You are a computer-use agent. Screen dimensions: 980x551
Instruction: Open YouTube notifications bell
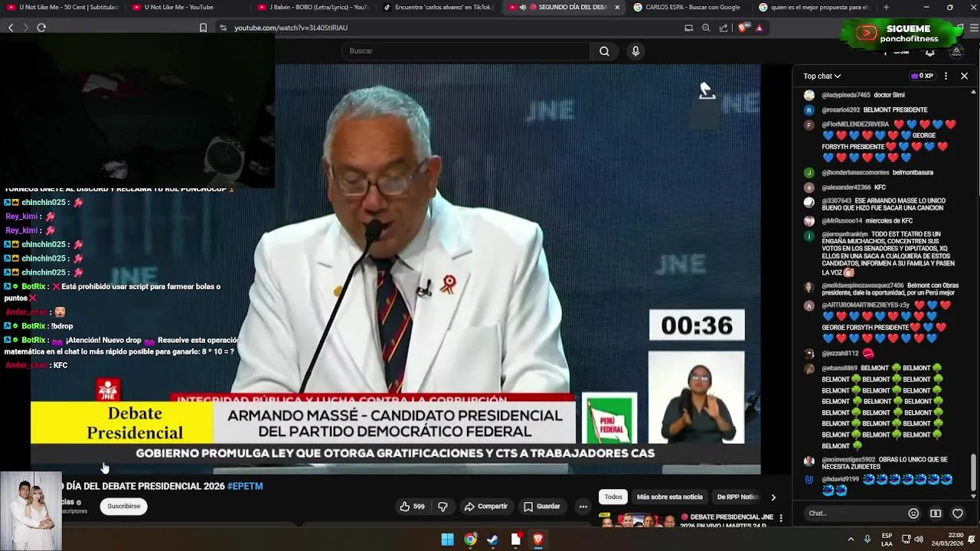(929, 52)
